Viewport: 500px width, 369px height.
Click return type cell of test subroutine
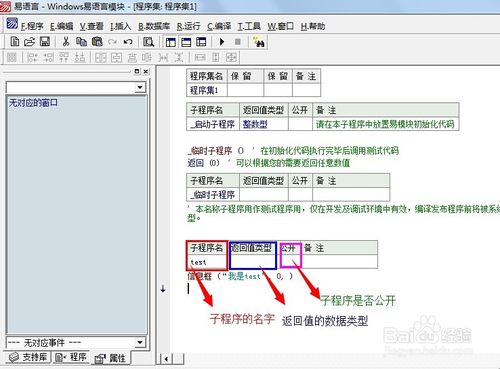(253, 262)
